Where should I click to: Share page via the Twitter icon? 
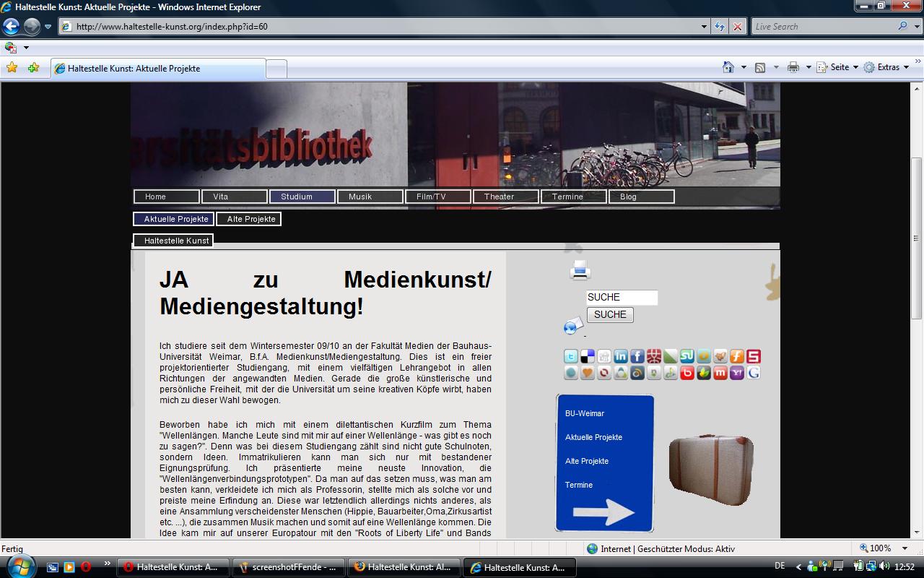[570, 356]
